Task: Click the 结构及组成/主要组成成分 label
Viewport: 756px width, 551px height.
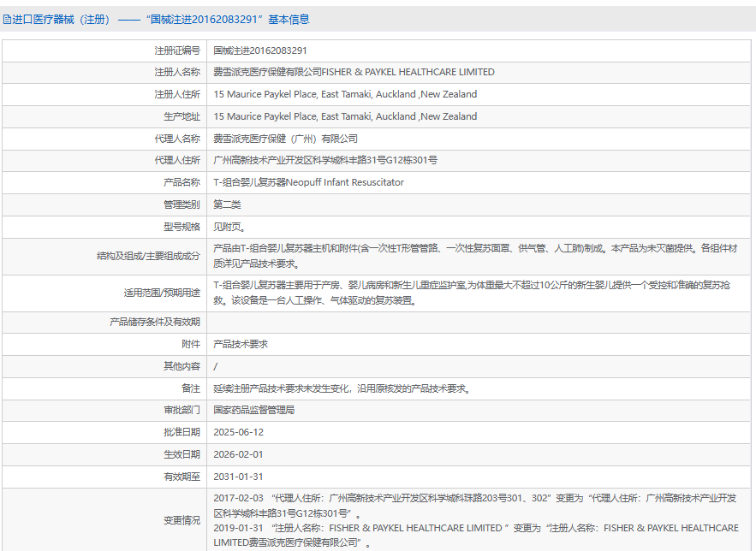Action: tap(148, 256)
